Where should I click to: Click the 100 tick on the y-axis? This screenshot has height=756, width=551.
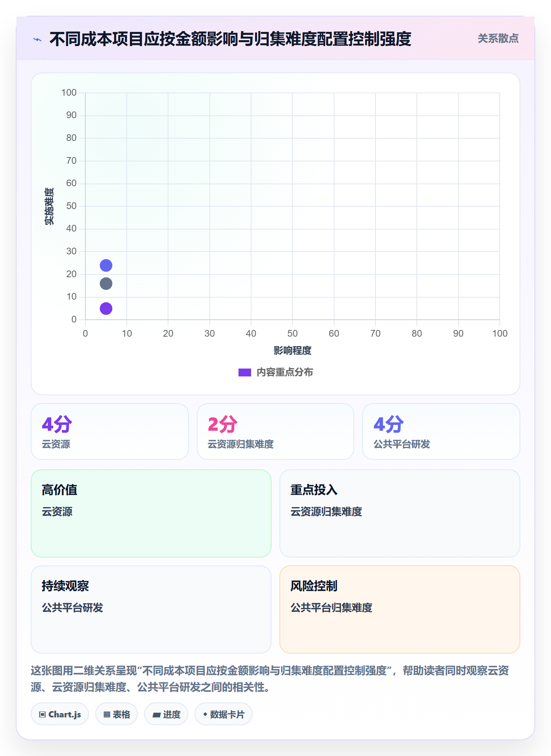tap(69, 93)
